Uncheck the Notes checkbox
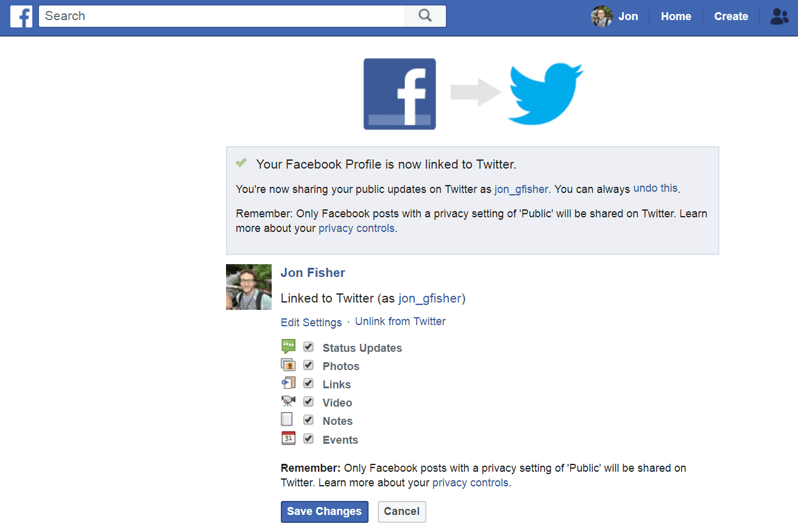 (309, 420)
